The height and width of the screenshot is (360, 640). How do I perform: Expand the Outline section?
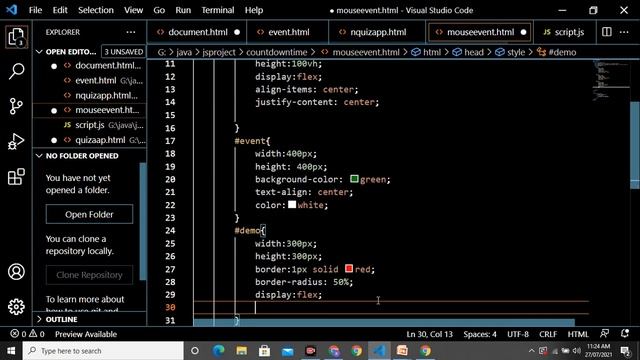39,319
